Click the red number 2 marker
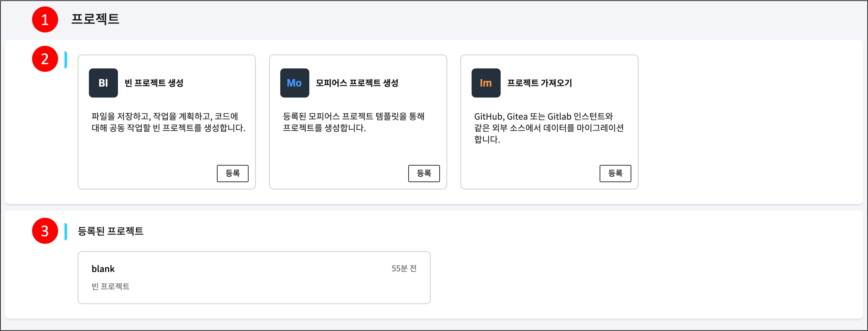The image size is (868, 331). tap(45, 59)
